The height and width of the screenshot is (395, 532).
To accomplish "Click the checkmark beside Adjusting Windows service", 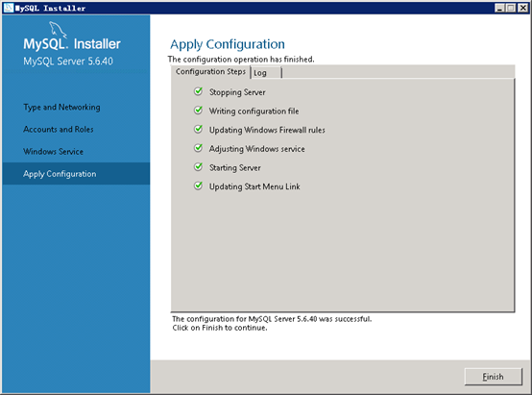I will pos(198,148).
